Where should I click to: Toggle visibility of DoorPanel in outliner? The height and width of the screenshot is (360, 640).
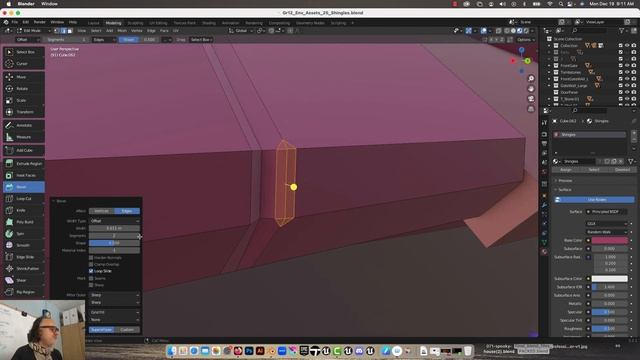[627, 92]
